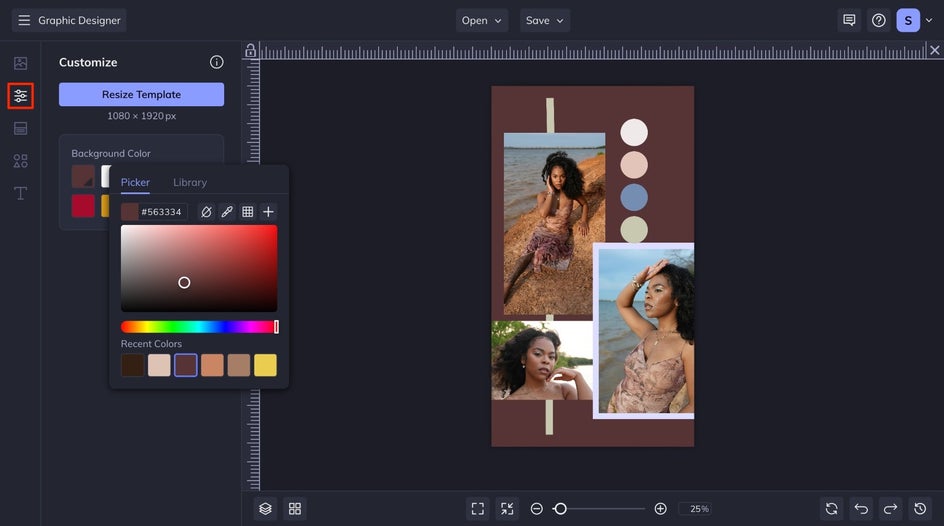
Task: Switch to the Library tab
Action: tap(190, 182)
